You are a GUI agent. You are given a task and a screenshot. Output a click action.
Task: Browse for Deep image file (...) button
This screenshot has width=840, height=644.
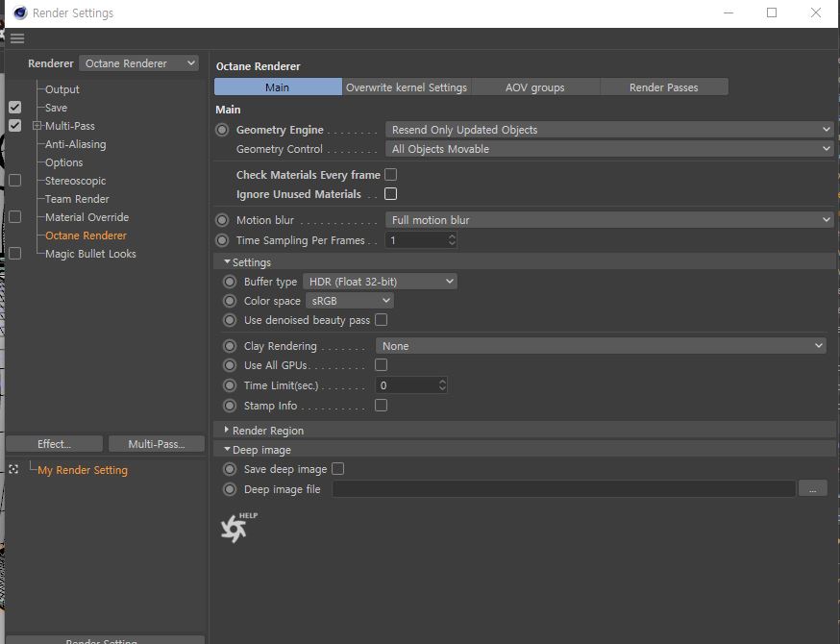(813, 488)
